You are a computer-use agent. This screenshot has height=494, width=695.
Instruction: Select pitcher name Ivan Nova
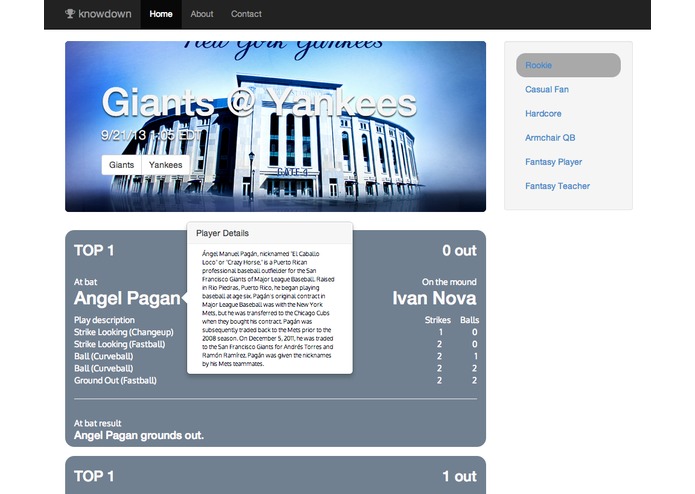click(434, 298)
